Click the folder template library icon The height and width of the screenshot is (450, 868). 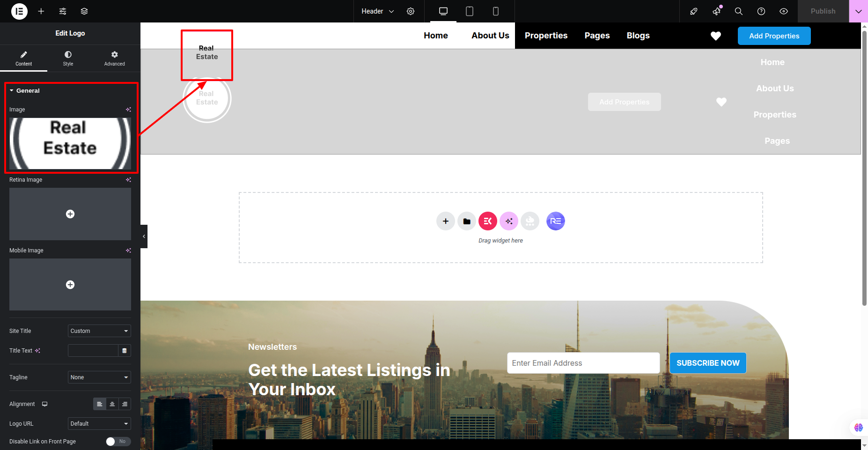click(x=467, y=221)
